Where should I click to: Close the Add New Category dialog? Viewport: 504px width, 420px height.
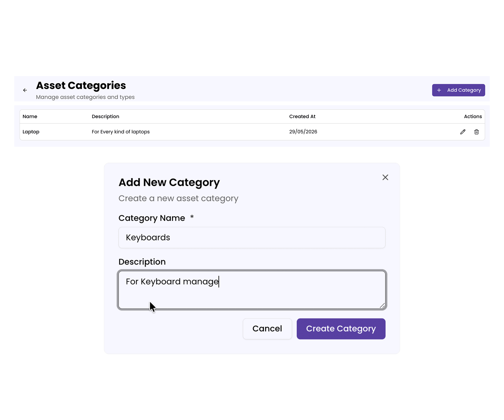(x=385, y=177)
